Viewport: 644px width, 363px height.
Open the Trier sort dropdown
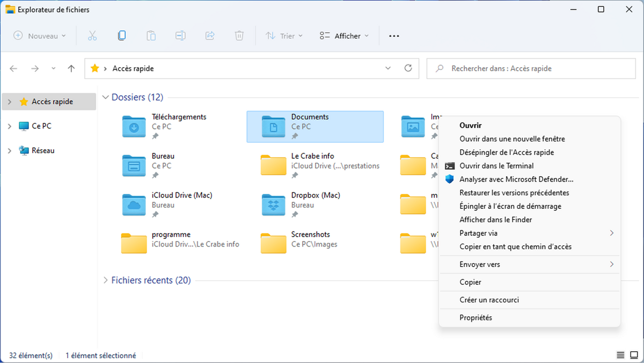click(x=284, y=36)
